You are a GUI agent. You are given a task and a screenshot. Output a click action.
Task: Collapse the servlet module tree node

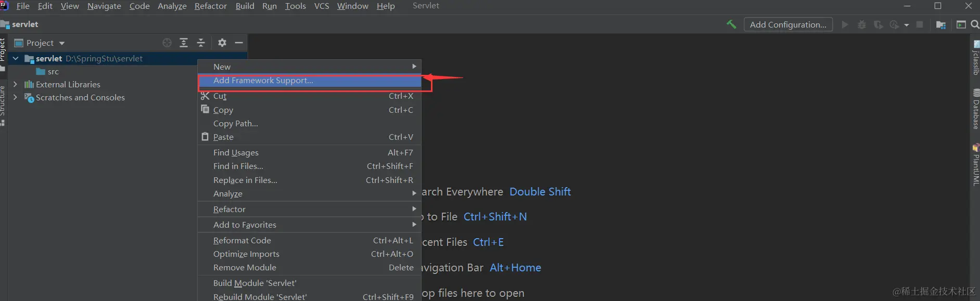(16, 58)
